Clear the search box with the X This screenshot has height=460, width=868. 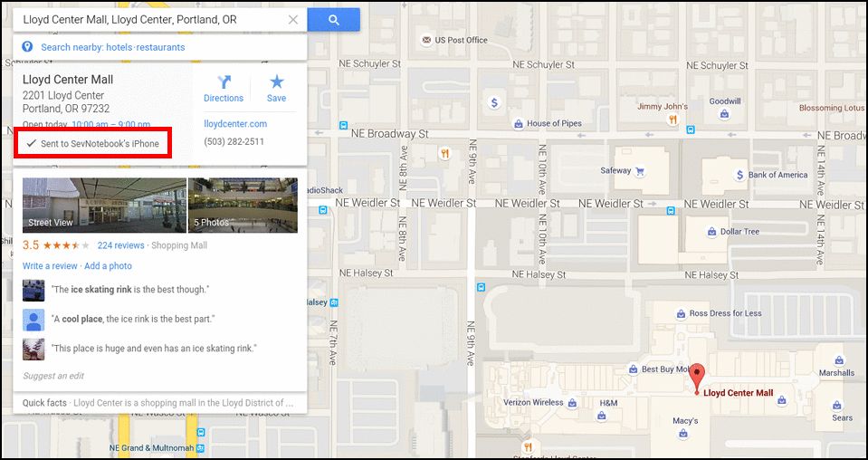click(x=293, y=20)
